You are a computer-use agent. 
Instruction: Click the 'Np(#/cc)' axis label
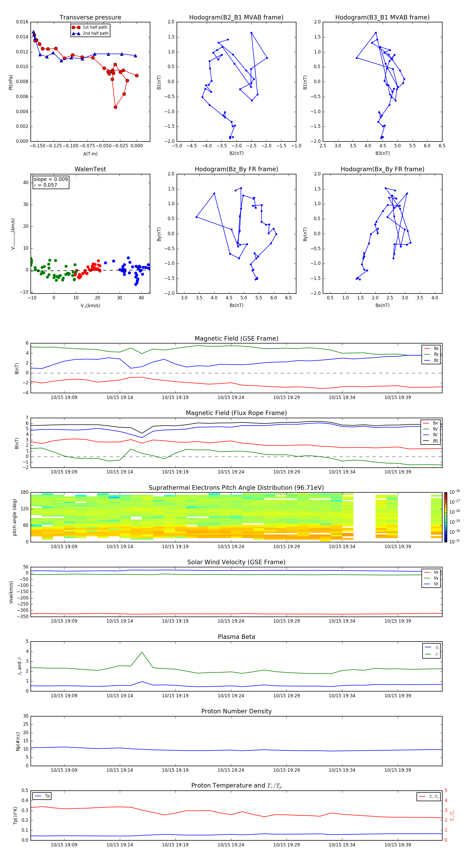pyautogui.click(x=18, y=741)
